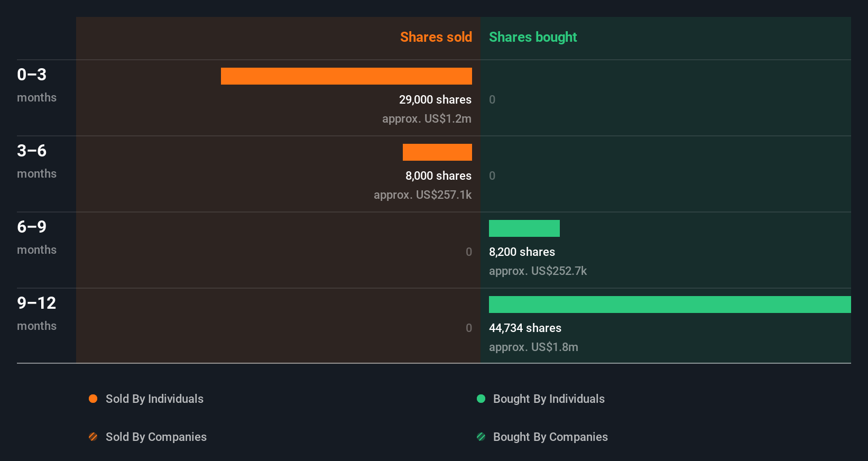The width and height of the screenshot is (868, 461).
Task: Click the zero sold value in 9–12 months row
Action: click(469, 328)
